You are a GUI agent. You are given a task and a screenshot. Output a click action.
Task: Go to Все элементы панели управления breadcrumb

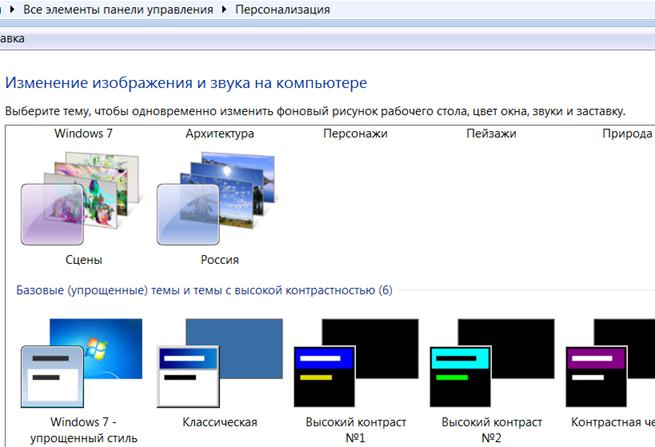tap(118, 9)
